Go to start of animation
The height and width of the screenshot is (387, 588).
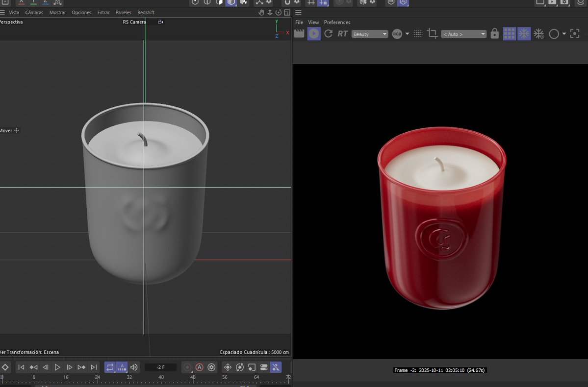click(22, 367)
